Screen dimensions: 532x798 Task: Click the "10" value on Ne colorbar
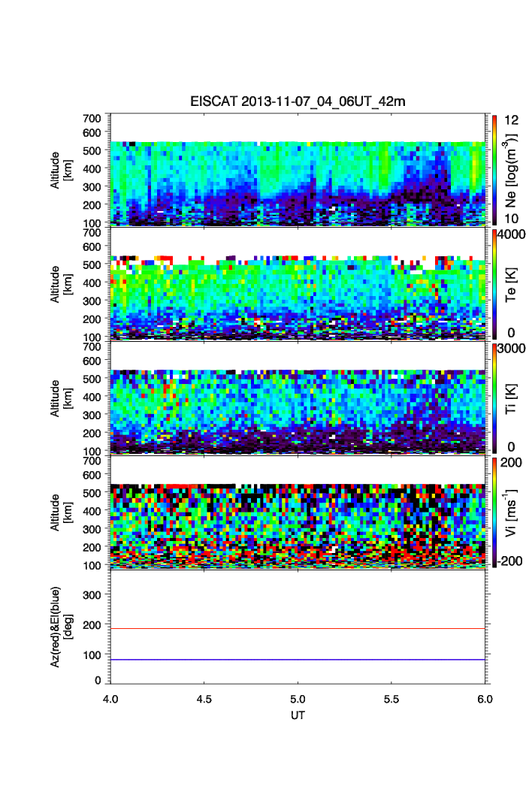pyautogui.click(x=511, y=219)
